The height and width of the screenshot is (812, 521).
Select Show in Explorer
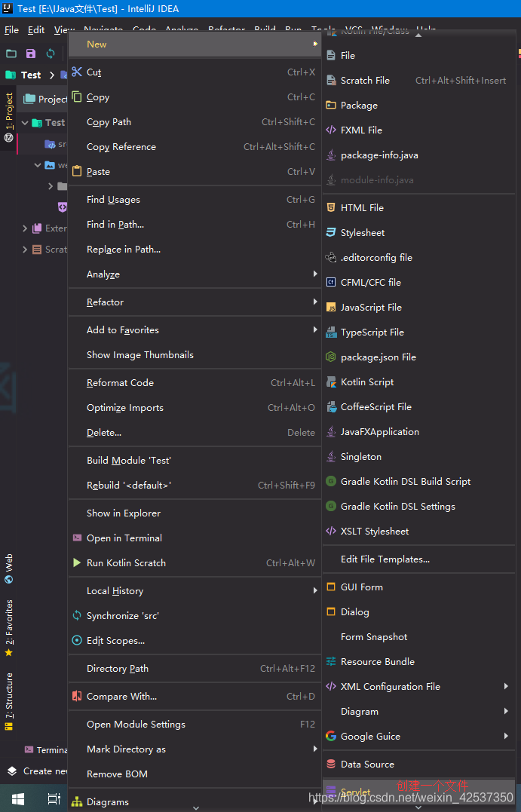coord(195,513)
